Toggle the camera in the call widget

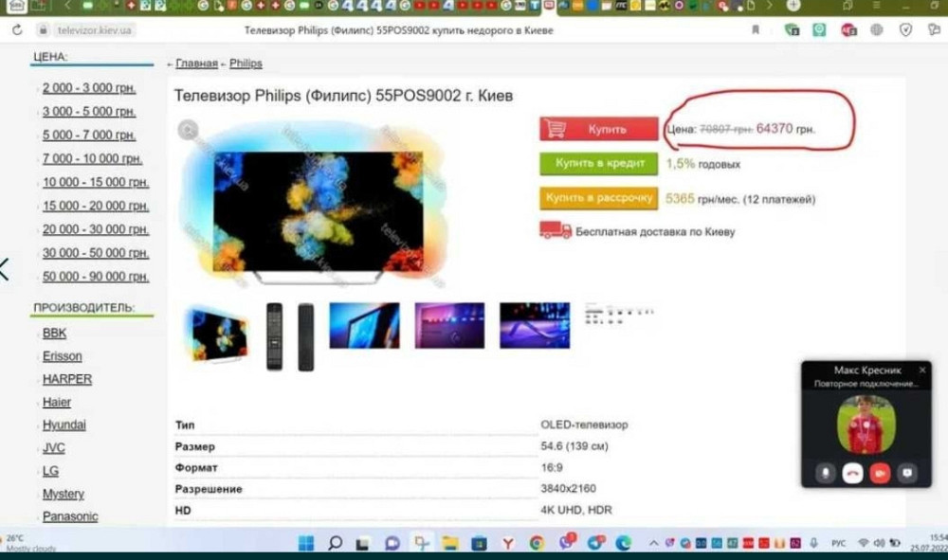pyautogui.click(x=880, y=472)
